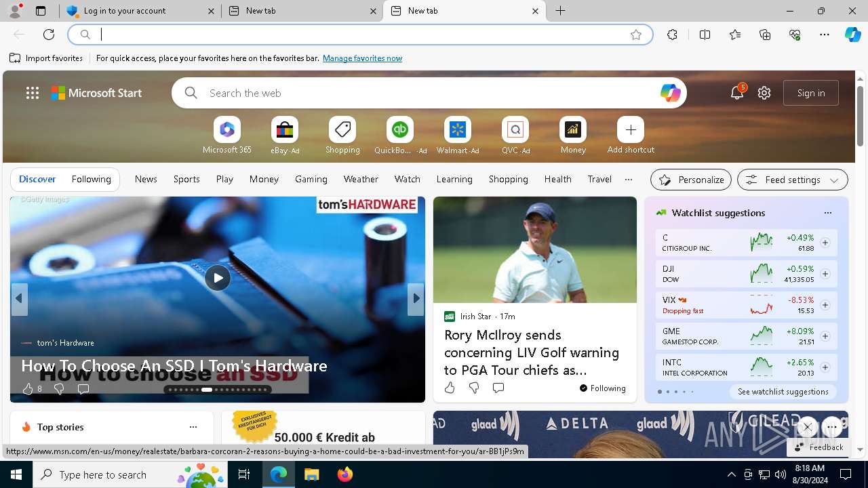Add DJI Dow to watchlist
The image size is (868, 488).
tap(825, 274)
